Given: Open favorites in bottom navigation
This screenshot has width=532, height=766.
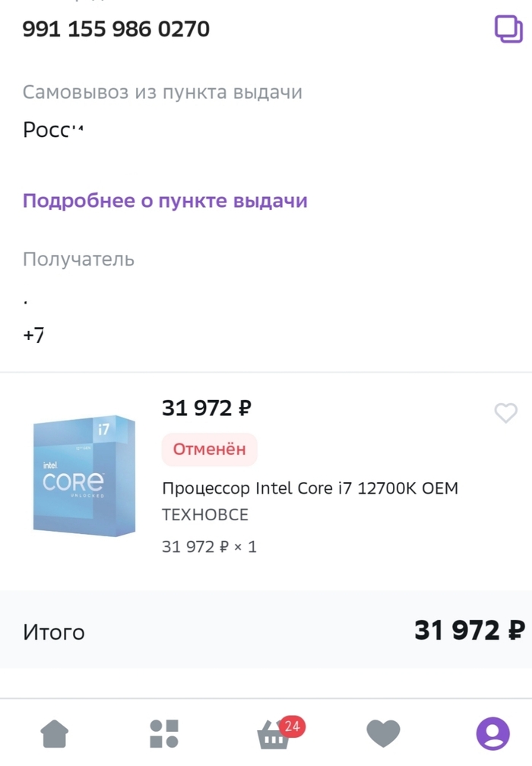Looking at the screenshot, I should click(x=383, y=734).
